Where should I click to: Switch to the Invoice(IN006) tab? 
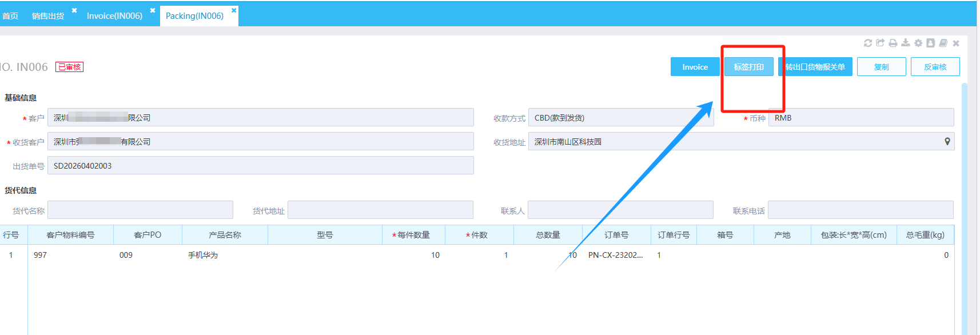114,16
